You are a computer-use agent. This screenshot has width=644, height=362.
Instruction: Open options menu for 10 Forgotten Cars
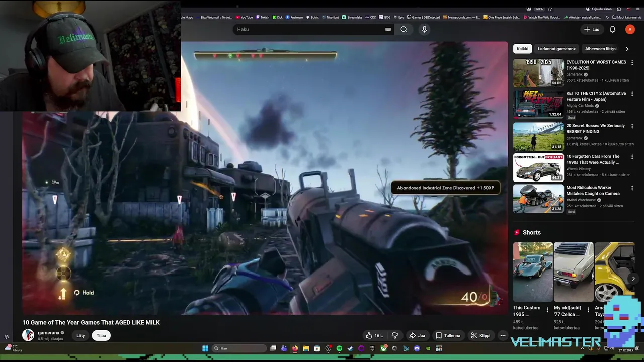click(632, 157)
